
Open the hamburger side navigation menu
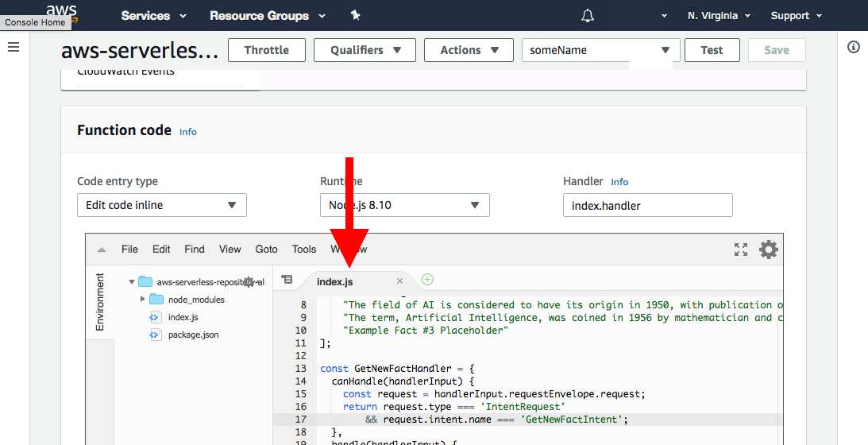pyautogui.click(x=14, y=48)
